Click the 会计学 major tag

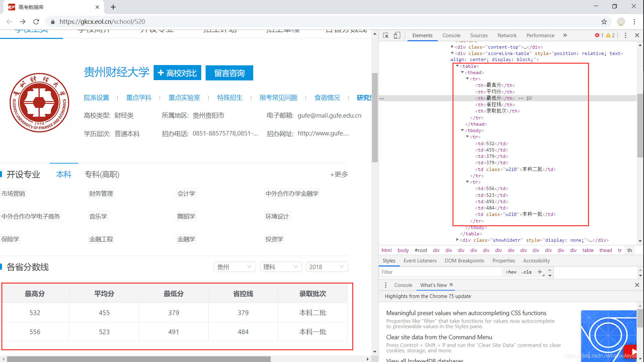click(186, 193)
